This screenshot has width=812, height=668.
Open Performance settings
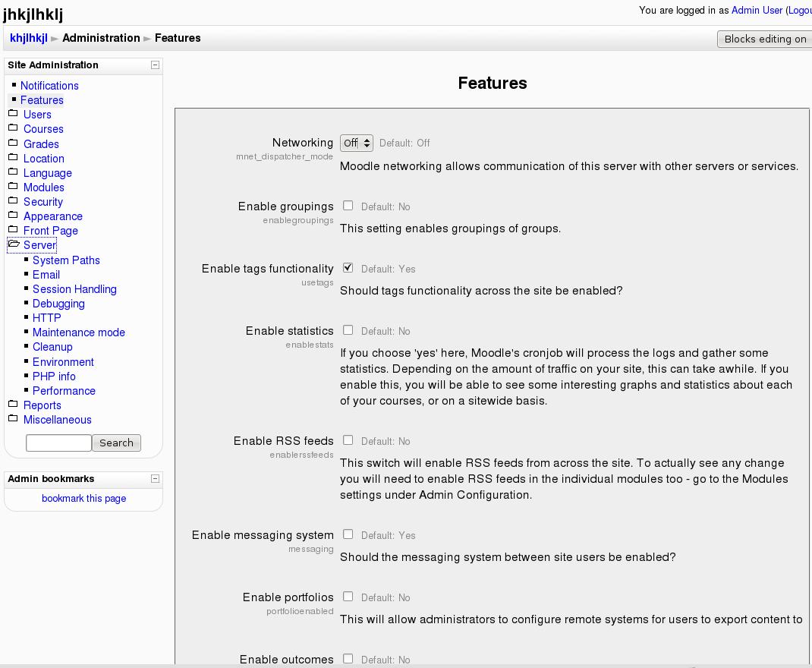[x=64, y=391]
